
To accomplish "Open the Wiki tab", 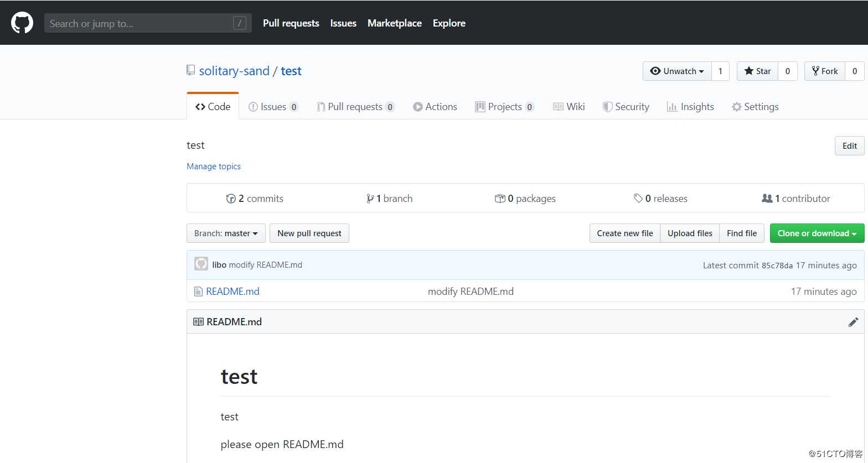I will tap(569, 106).
